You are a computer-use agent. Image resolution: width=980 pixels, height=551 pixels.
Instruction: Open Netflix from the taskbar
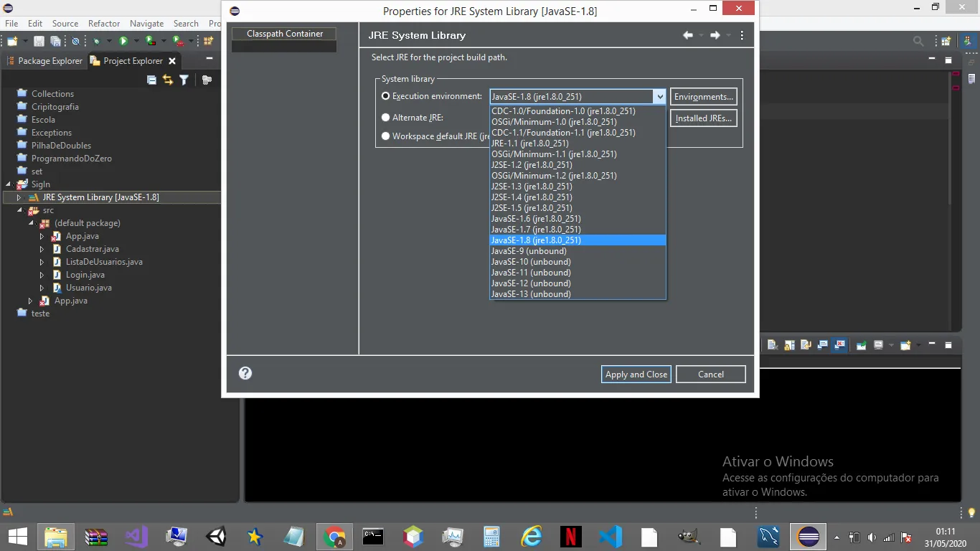tap(571, 536)
